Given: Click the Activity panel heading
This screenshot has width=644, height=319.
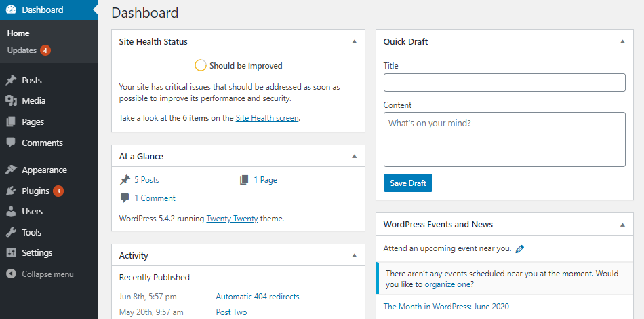Looking at the screenshot, I should pos(134,255).
